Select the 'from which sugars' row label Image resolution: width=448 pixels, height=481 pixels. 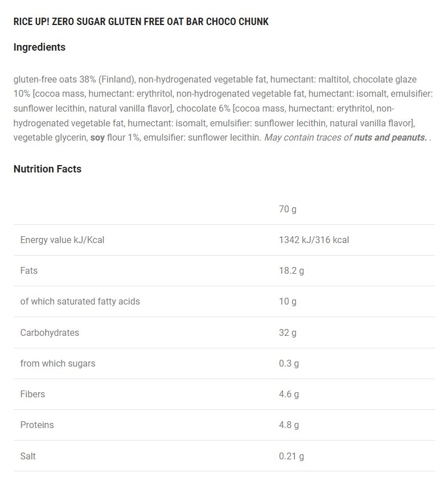(x=57, y=363)
